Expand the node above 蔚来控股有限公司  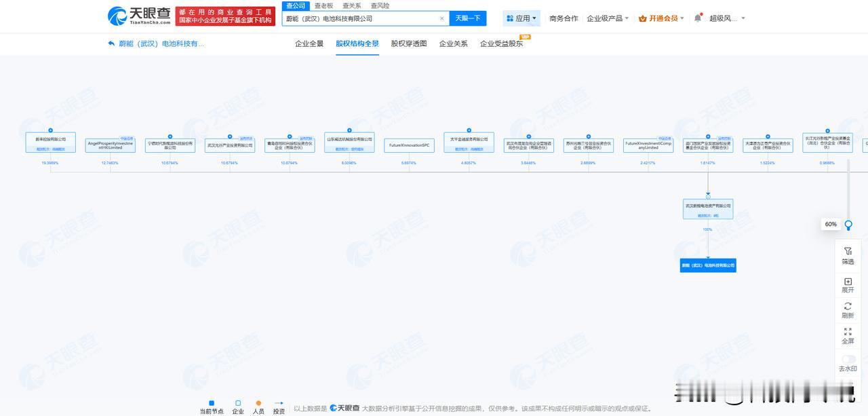[x=50, y=130]
